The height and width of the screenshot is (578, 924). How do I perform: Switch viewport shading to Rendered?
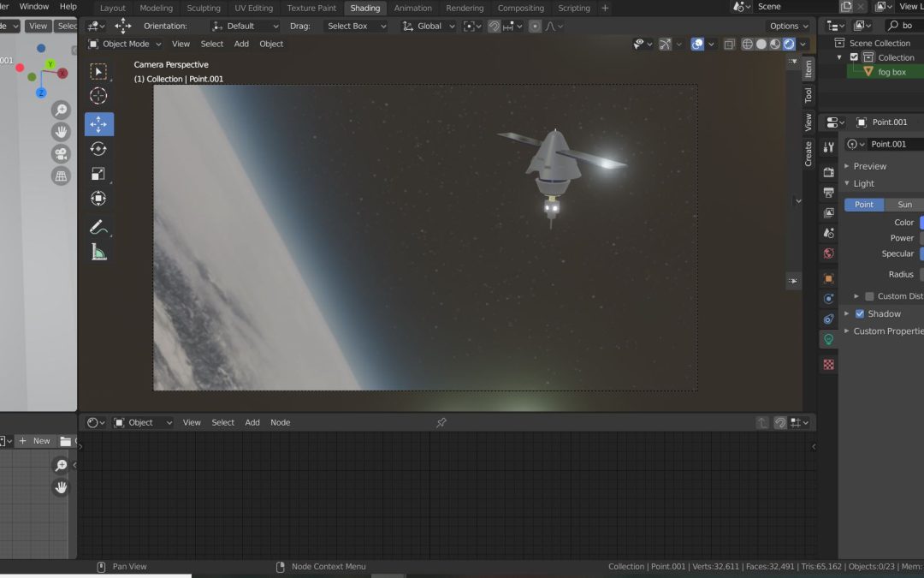pos(789,45)
